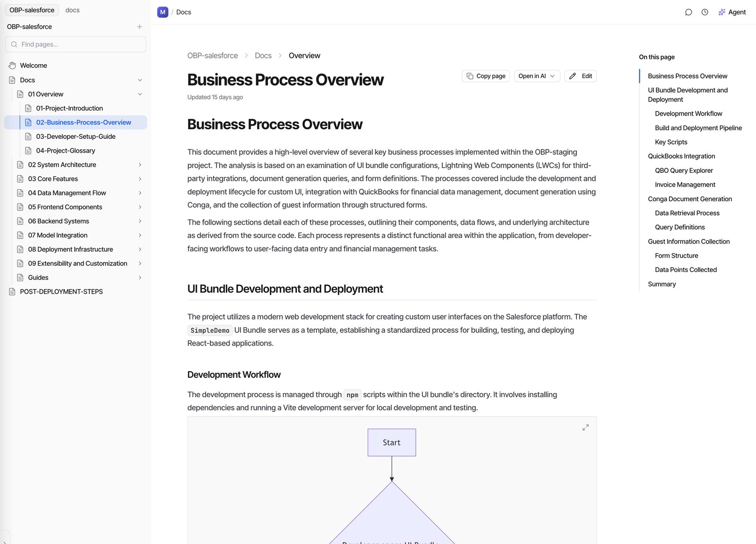This screenshot has width=756, height=544.
Task: Jump to Conga Document Generation section
Action: (x=690, y=199)
